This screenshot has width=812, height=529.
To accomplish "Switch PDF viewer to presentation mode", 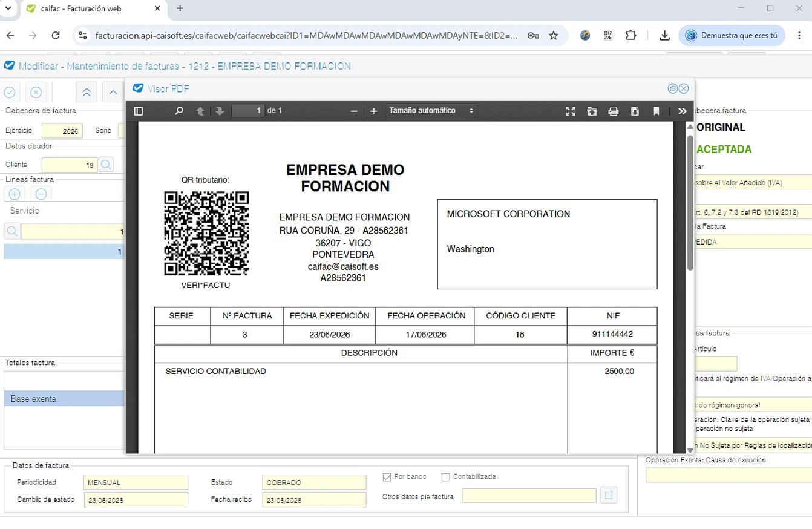I will pyautogui.click(x=570, y=111).
